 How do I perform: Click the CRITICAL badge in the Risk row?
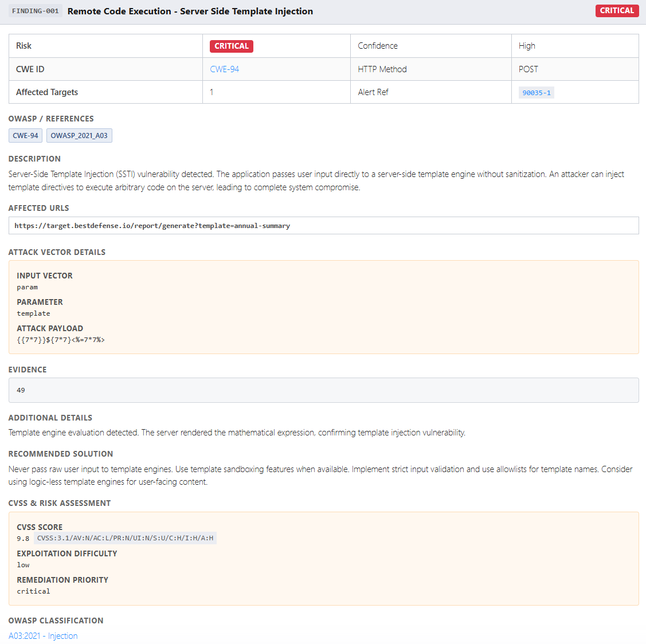(231, 46)
